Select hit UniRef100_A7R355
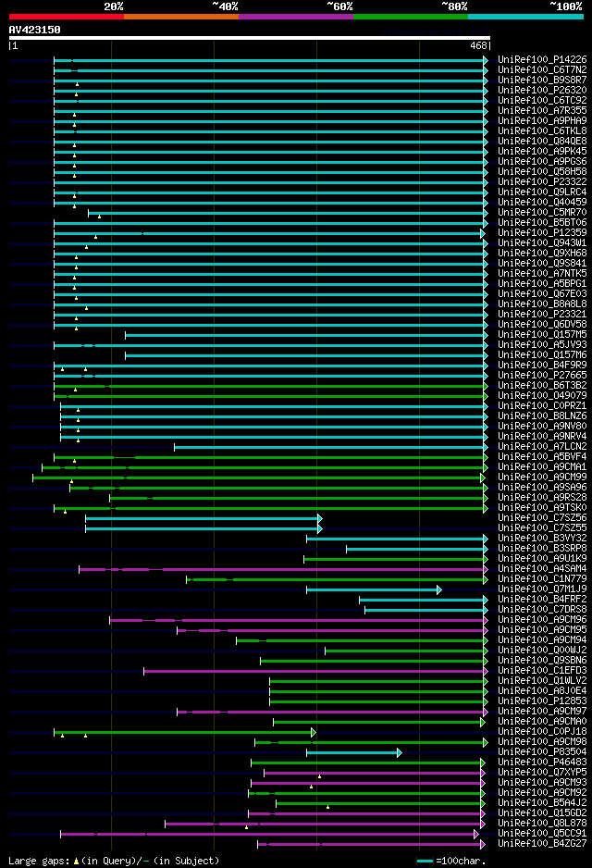This screenshot has height=868, width=592. coord(542,111)
